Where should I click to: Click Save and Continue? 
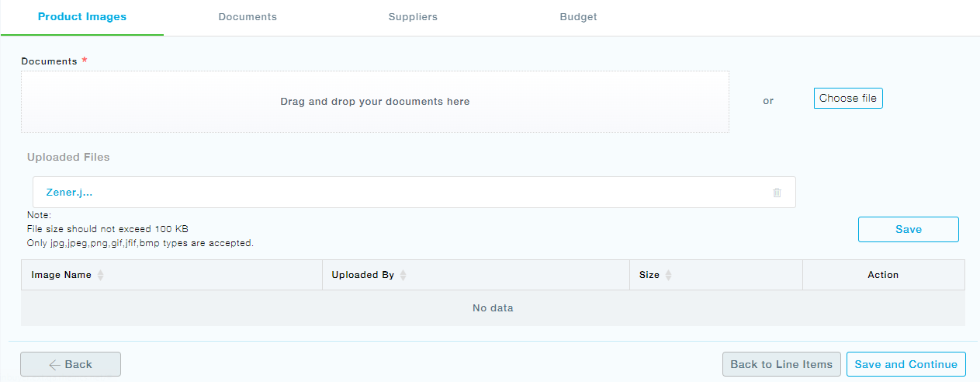906,364
